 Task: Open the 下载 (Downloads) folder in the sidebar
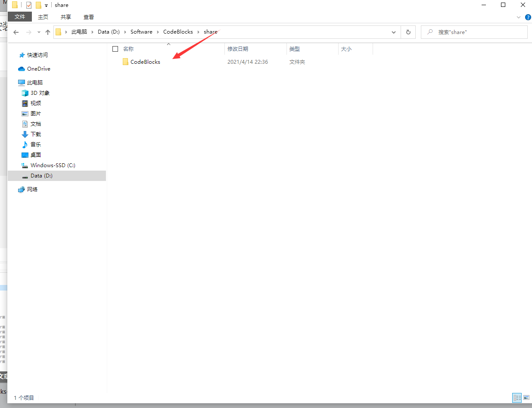click(x=35, y=134)
